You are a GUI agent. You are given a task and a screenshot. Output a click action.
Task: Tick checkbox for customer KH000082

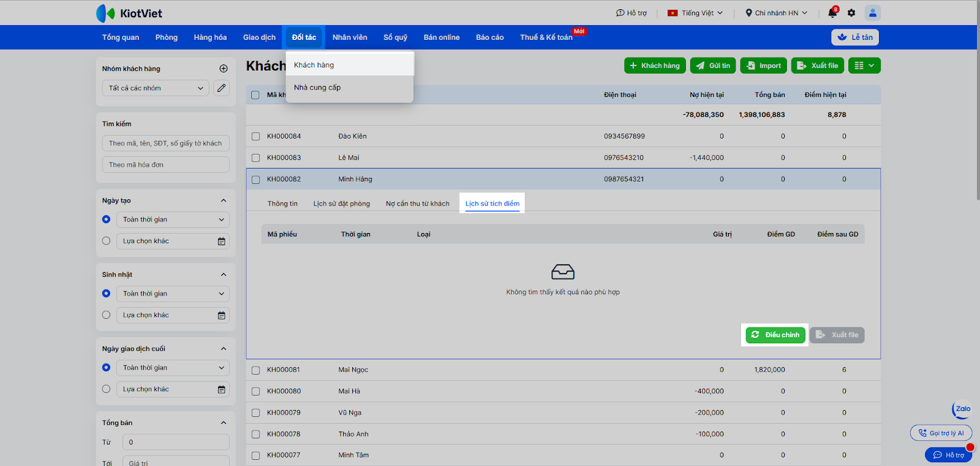255,180
